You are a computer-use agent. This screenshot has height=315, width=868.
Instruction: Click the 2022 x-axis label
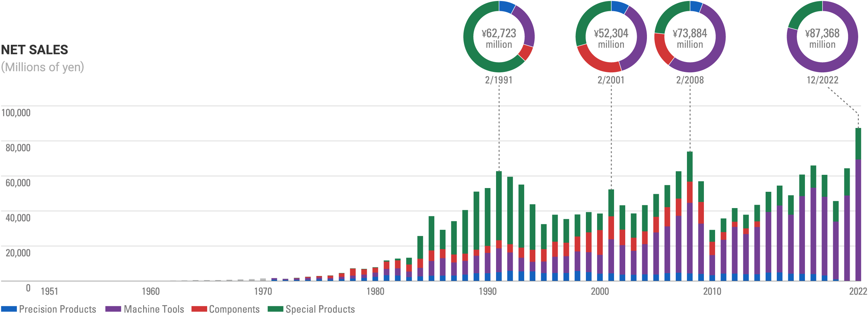click(858, 291)
